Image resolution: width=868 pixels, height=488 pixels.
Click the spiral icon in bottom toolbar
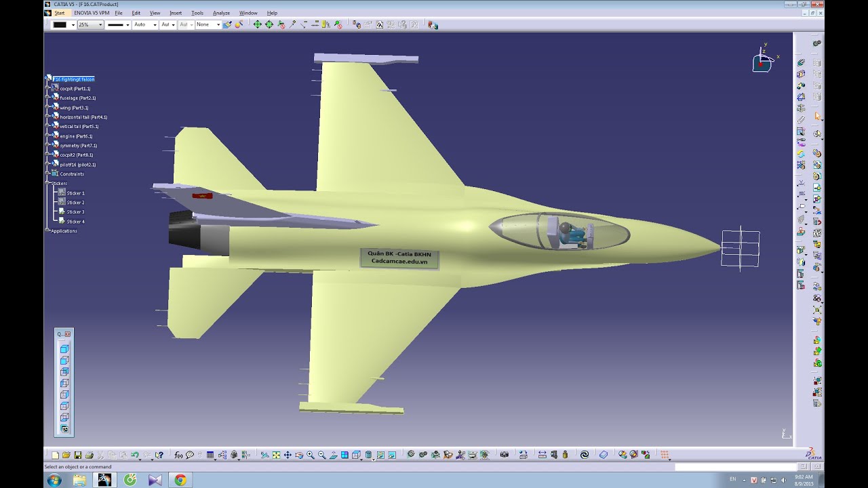585,455
